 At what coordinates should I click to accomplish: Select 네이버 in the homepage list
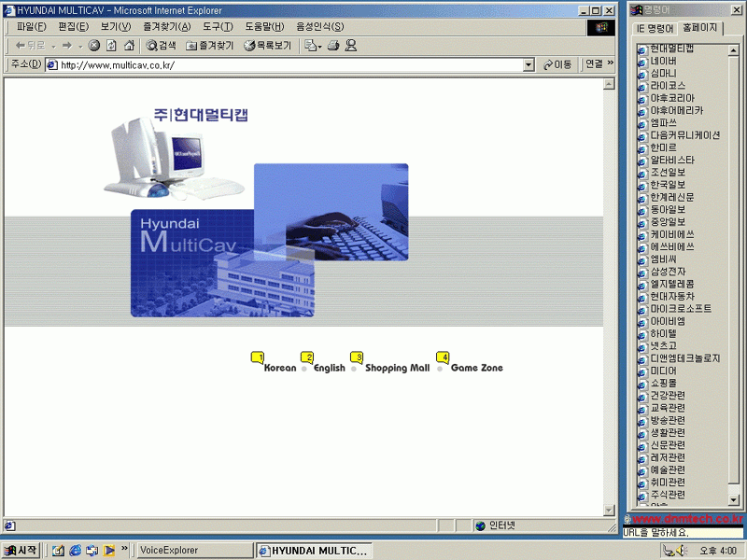(663, 61)
